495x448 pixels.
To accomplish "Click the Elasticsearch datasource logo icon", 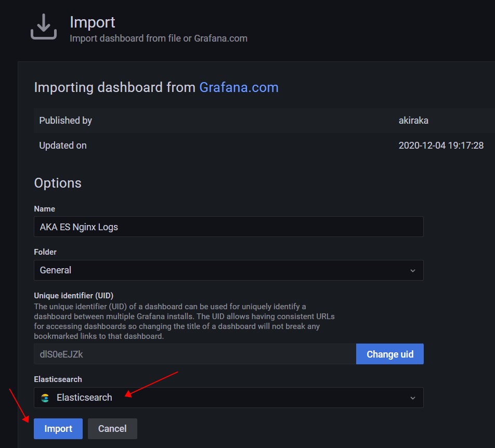I will point(45,398).
